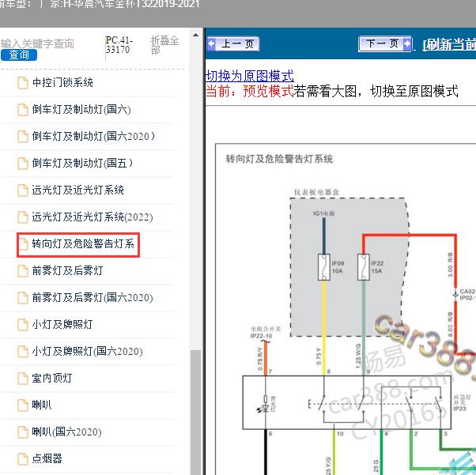The width and height of the screenshot is (476, 475).
Task: Click document icon beside 中控门锁系统
Action: point(23,83)
